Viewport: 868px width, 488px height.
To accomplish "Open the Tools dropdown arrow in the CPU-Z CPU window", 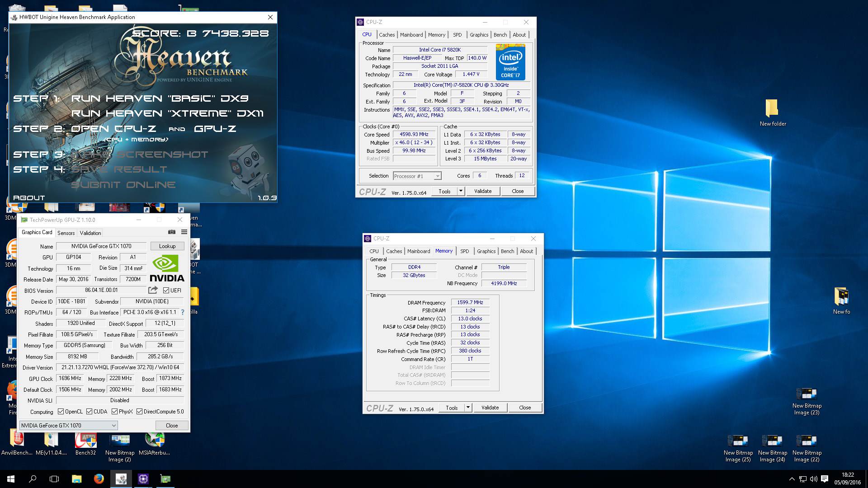I will coord(461,191).
